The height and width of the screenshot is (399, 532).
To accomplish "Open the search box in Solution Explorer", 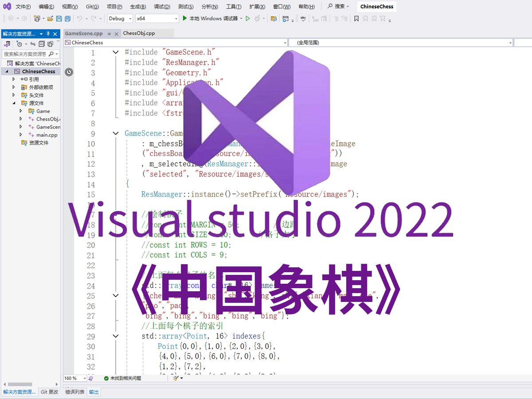I will (27, 54).
